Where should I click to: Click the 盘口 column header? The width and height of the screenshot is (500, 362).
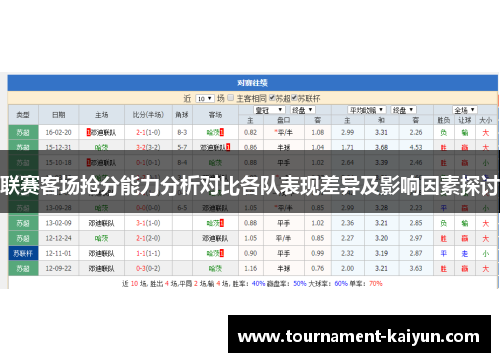284,120
